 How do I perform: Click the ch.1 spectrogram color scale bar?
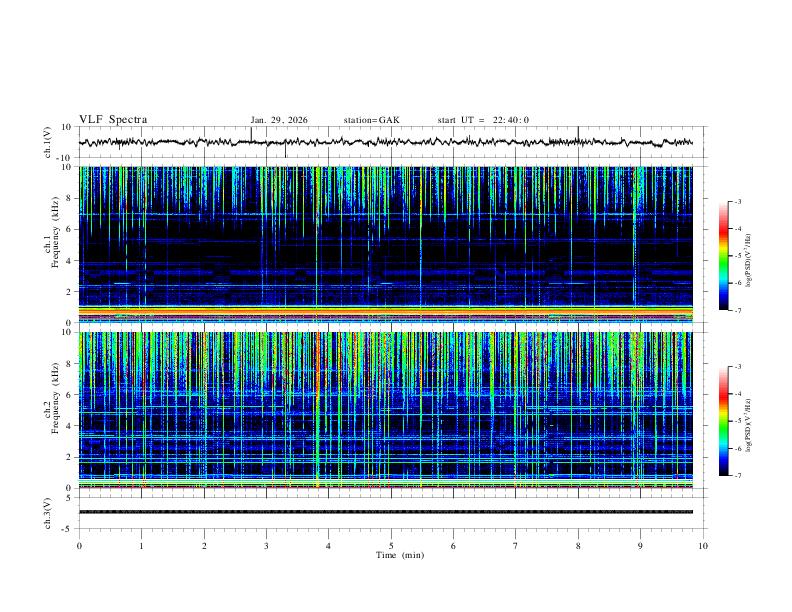(x=723, y=256)
